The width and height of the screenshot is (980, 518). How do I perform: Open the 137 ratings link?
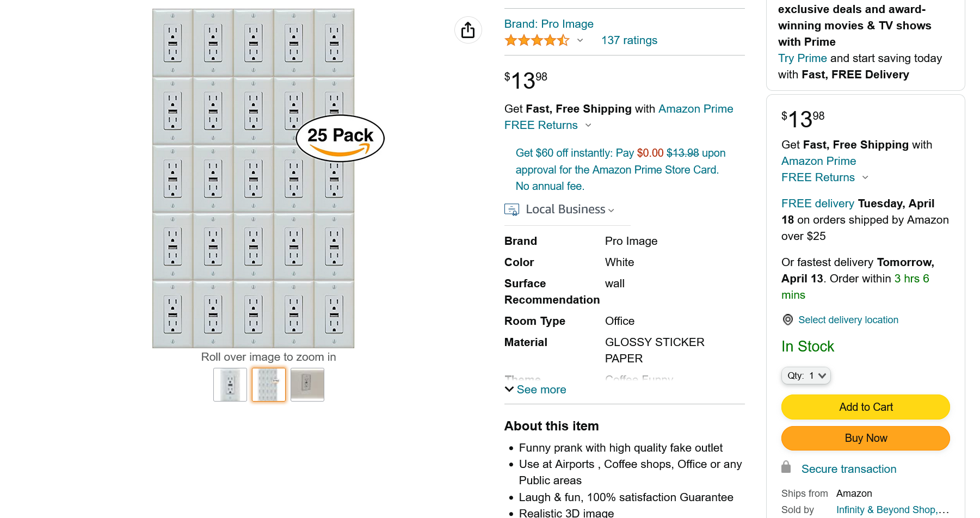point(629,40)
